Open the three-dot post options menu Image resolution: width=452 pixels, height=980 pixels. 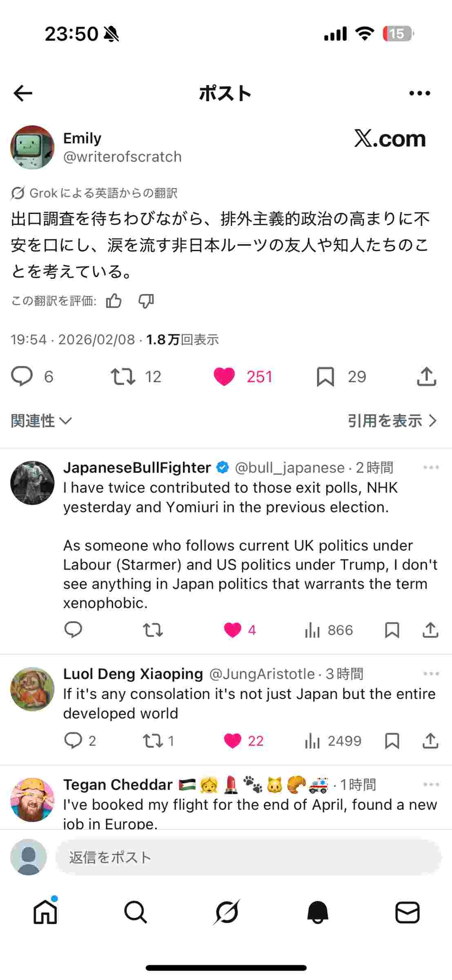pyautogui.click(x=419, y=94)
